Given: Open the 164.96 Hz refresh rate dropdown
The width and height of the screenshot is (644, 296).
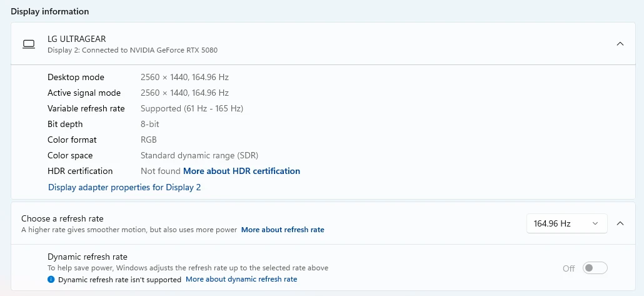Looking at the screenshot, I should pyautogui.click(x=567, y=223).
